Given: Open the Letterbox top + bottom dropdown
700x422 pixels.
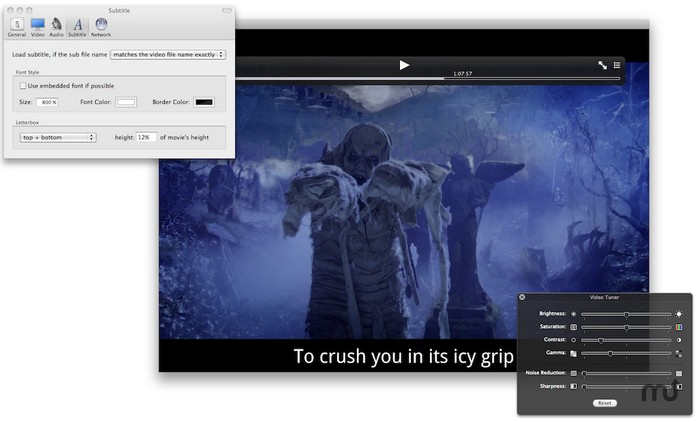Looking at the screenshot, I should (58, 138).
